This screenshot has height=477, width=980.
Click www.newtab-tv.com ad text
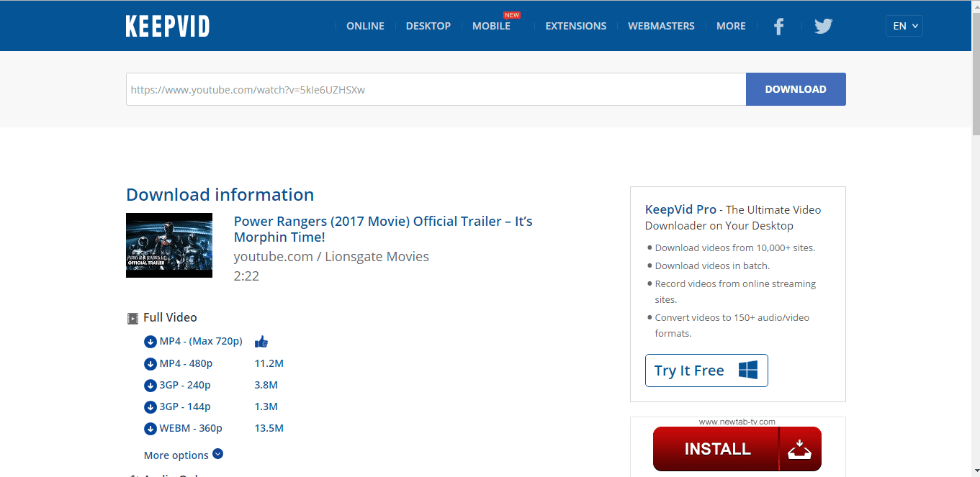point(737,422)
